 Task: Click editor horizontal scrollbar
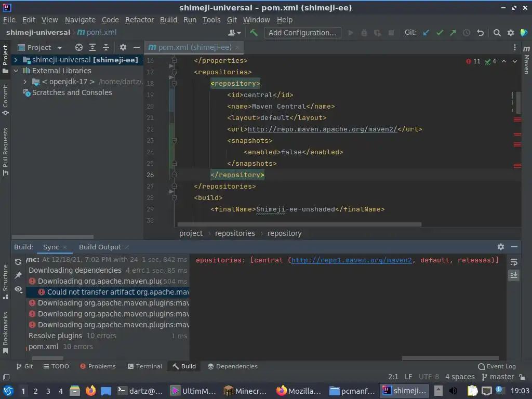tap(299, 224)
